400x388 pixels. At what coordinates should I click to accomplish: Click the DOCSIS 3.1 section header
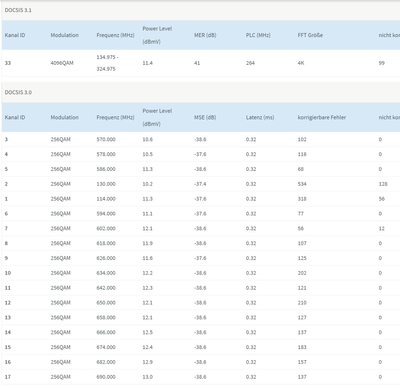tap(18, 10)
